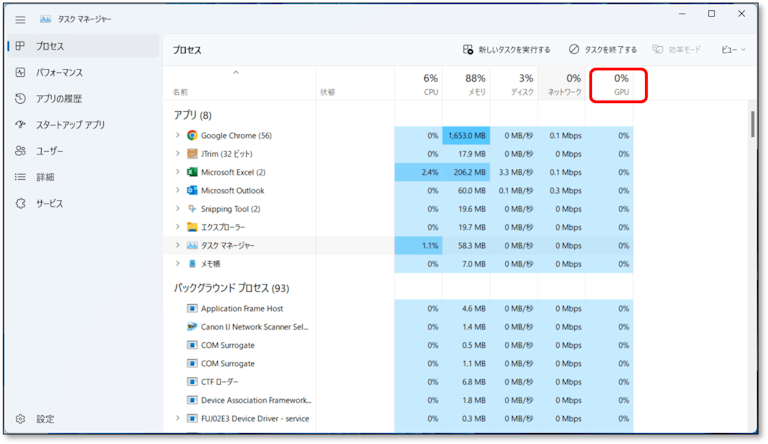Open the ビュー dropdown menu
Viewport: 768px width, 444px height.
pyautogui.click(x=733, y=49)
